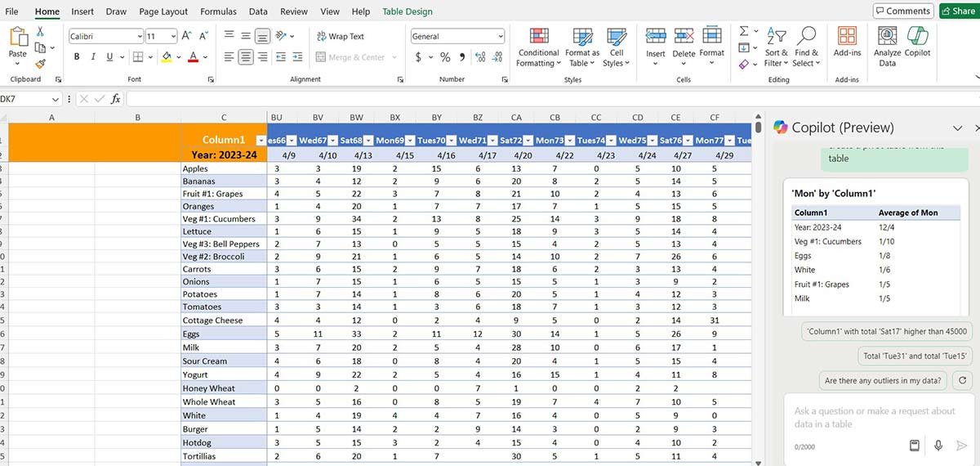Click 'Are there any outliers in my data?' suggestion
The height and width of the screenshot is (466, 980).
pos(883,380)
